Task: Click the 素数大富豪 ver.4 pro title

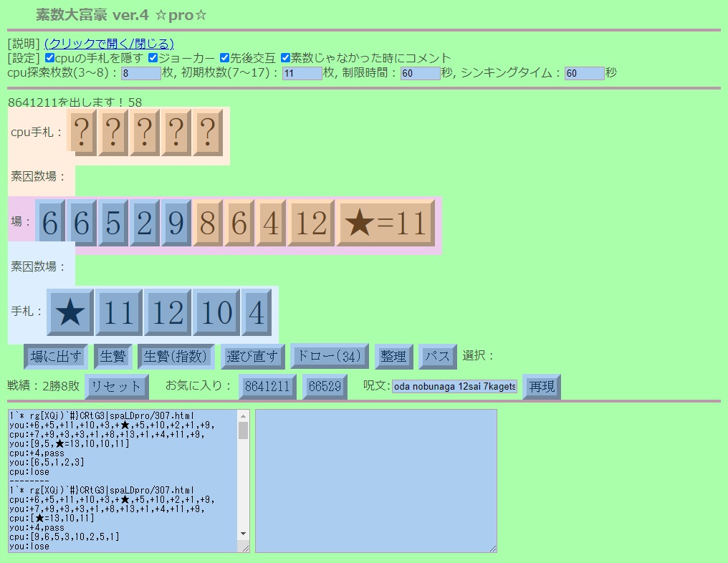Action: click(x=122, y=15)
